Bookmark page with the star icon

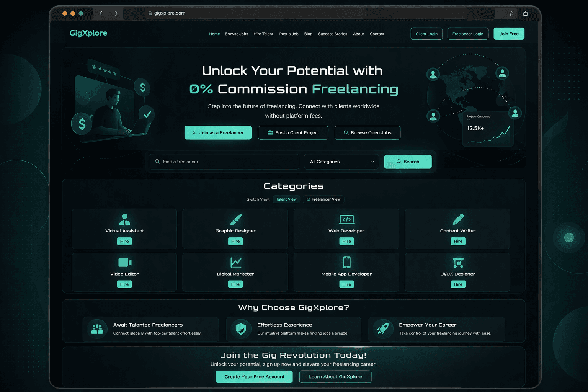(511, 13)
